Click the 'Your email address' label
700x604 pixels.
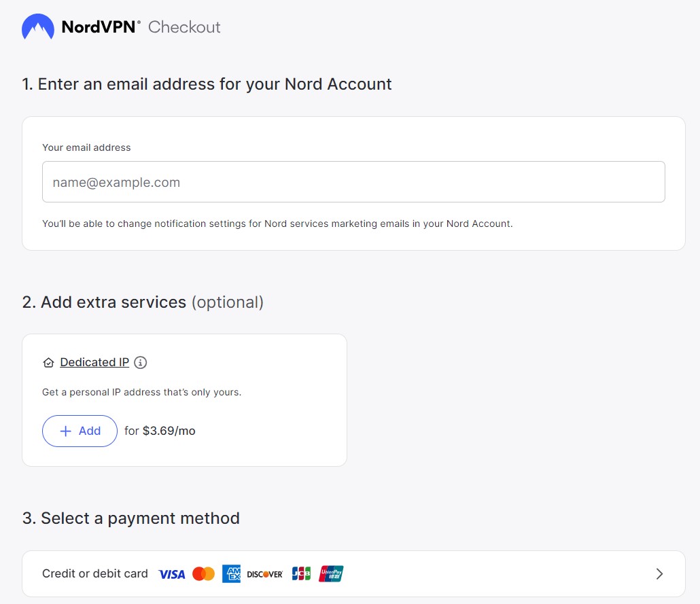pos(86,147)
